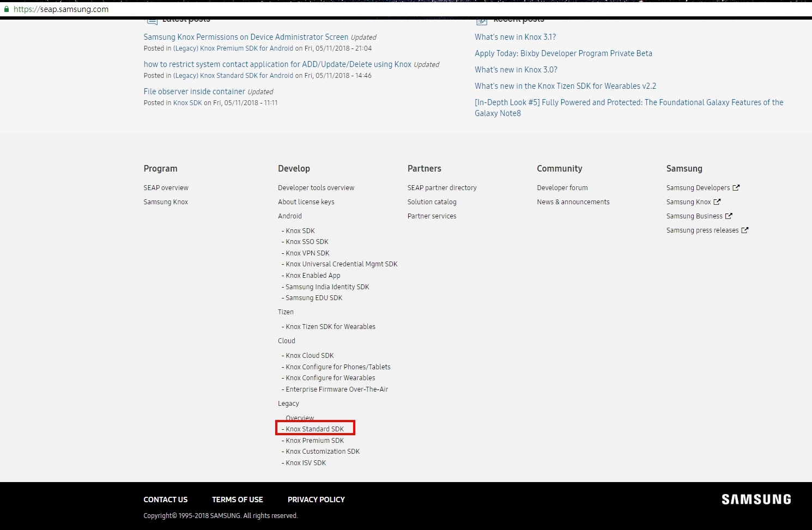Click the Samsung logo in the footer
The height and width of the screenshot is (530, 812).
pos(756,499)
